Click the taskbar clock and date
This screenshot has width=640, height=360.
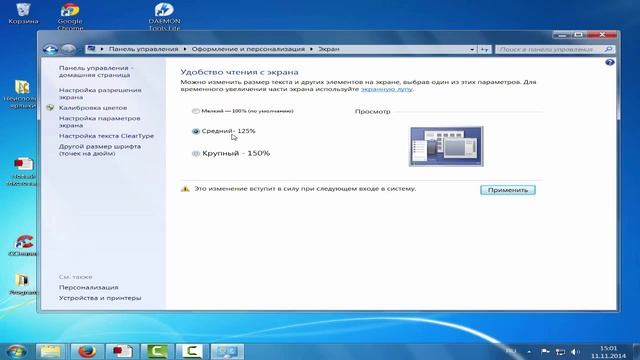click(609, 352)
